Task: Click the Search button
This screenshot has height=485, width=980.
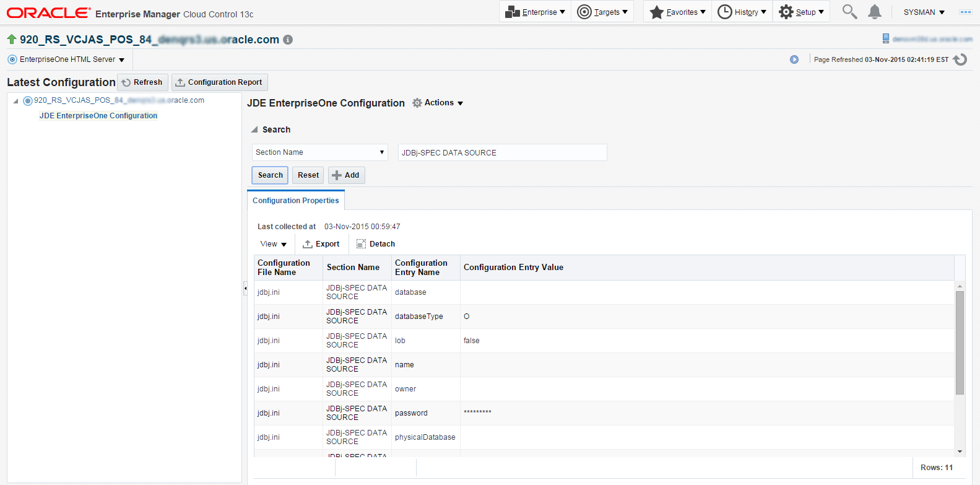Action: click(270, 175)
